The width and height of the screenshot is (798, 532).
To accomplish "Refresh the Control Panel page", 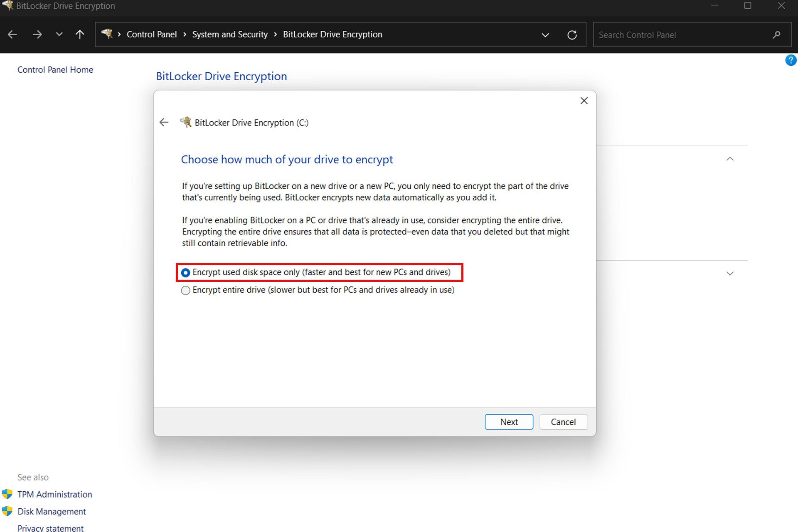I will 572,35.
